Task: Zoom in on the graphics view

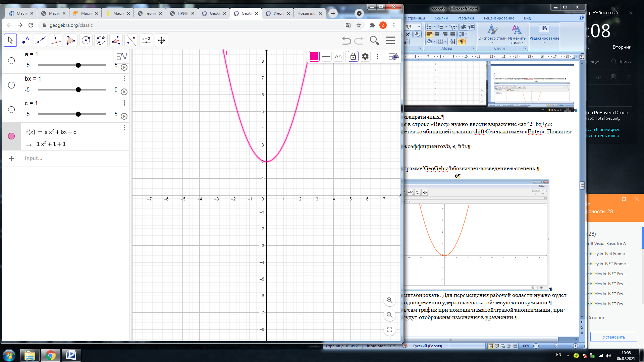Action: tap(389, 300)
